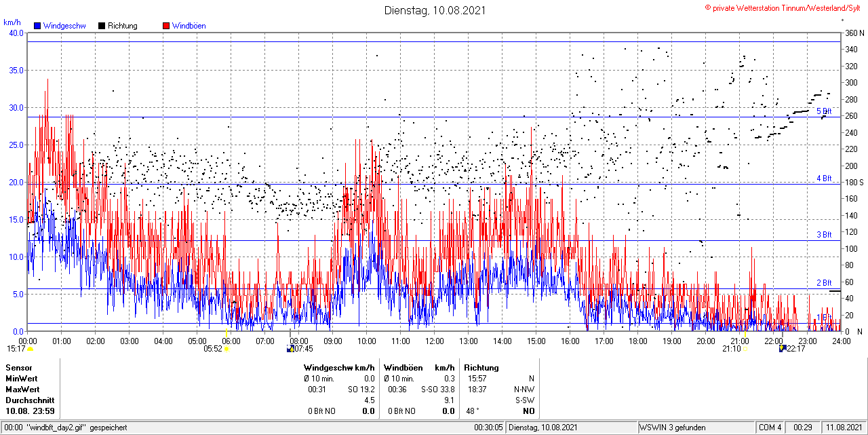This screenshot has height=435, width=868.
Task: Click the 18:37 direction time entry
Action: (477, 389)
